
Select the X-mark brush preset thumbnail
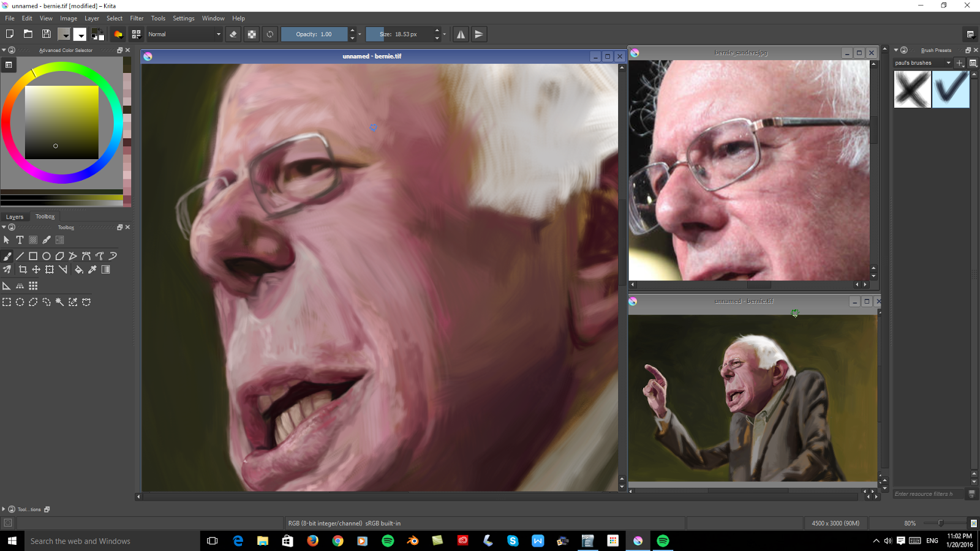point(912,89)
